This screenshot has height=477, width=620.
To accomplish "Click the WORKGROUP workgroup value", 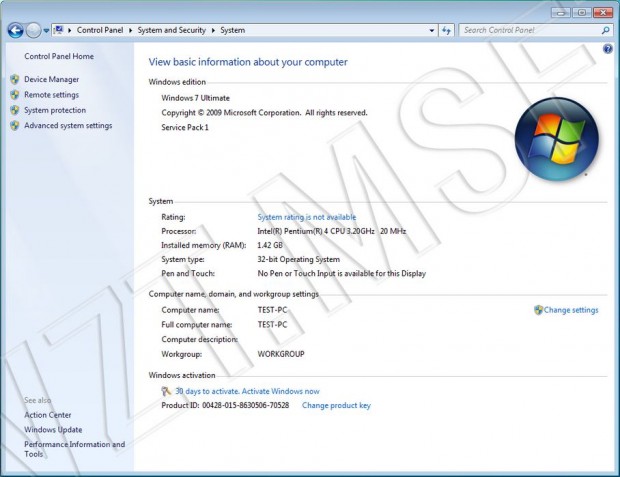I will click(x=281, y=354).
